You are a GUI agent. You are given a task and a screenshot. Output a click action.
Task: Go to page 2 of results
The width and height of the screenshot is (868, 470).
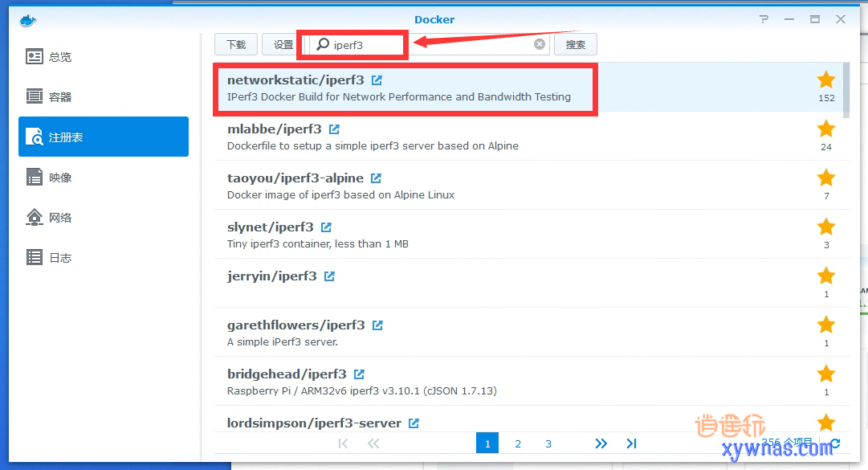tap(518, 443)
